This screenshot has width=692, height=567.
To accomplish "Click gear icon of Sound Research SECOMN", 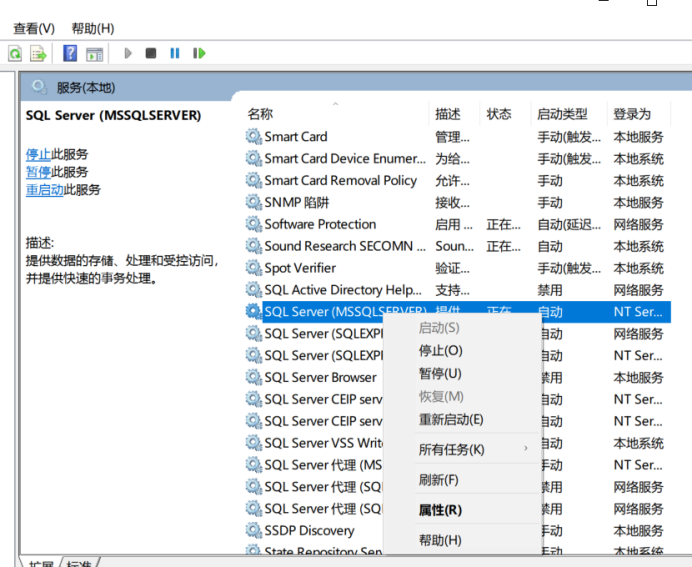I will coord(254,246).
